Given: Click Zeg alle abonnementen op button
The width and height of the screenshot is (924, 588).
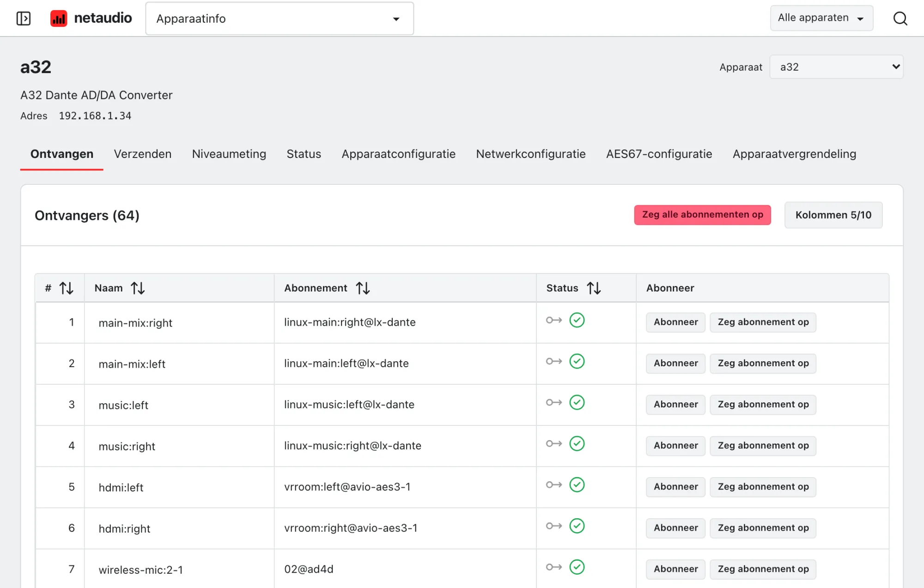Looking at the screenshot, I should pos(702,215).
